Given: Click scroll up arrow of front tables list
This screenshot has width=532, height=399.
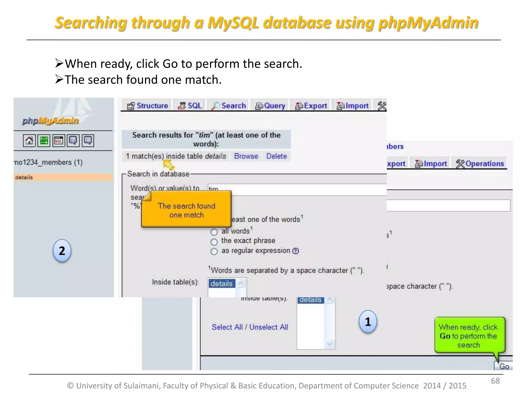Looking at the screenshot, I should (241, 283).
